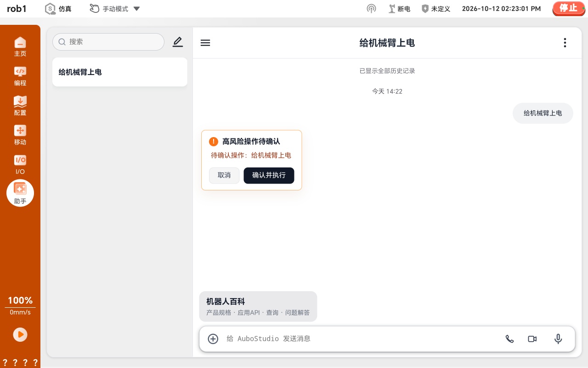Click 确认并执行 to confirm operation
The image size is (588, 368).
pyautogui.click(x=269, y=175)
